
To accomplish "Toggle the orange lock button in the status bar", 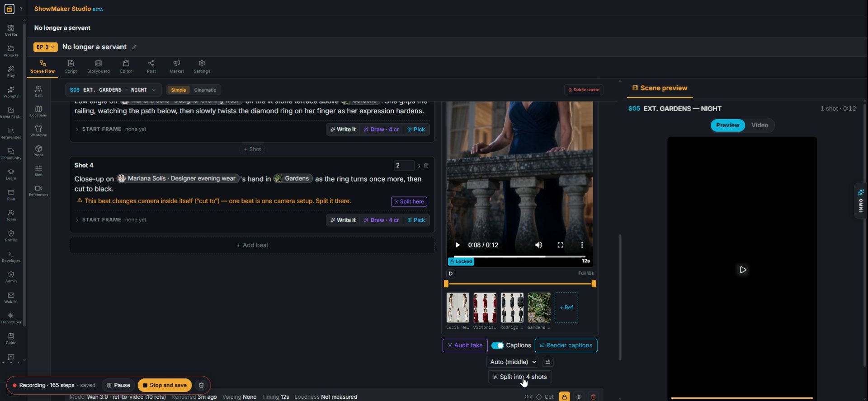I will [565, 397].
